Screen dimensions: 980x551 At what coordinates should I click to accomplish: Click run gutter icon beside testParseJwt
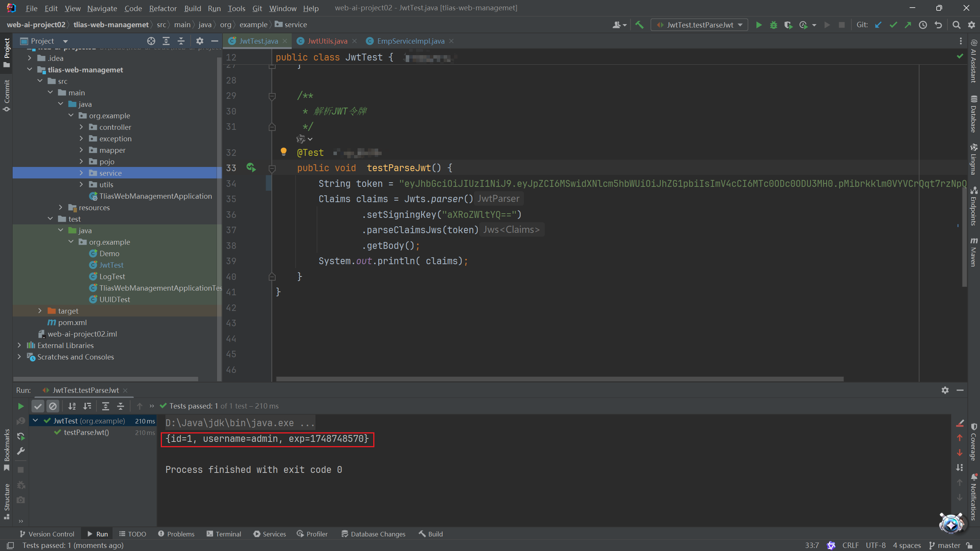click(251, 168)
